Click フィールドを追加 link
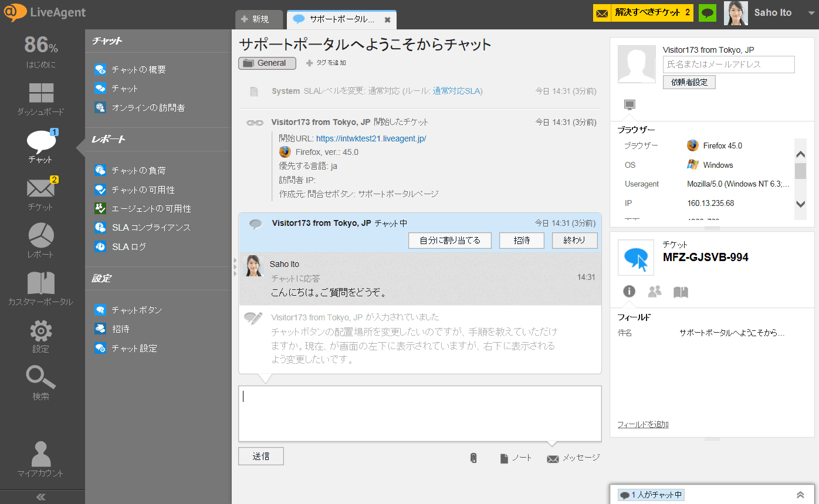This screenshot has width=819, height=504. click(x=643, y=424)
